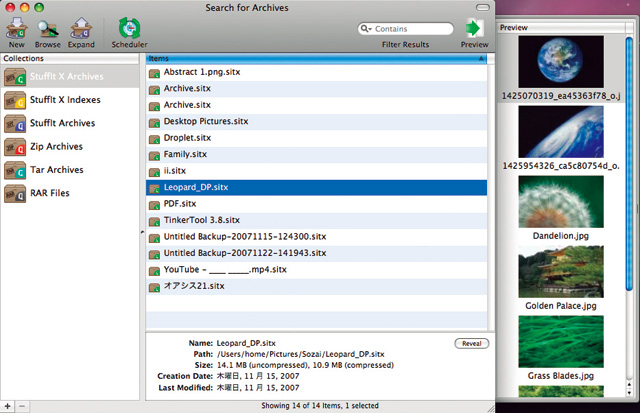Click the archive icon beside Leopard_DP.sitx

pos(154,189)
